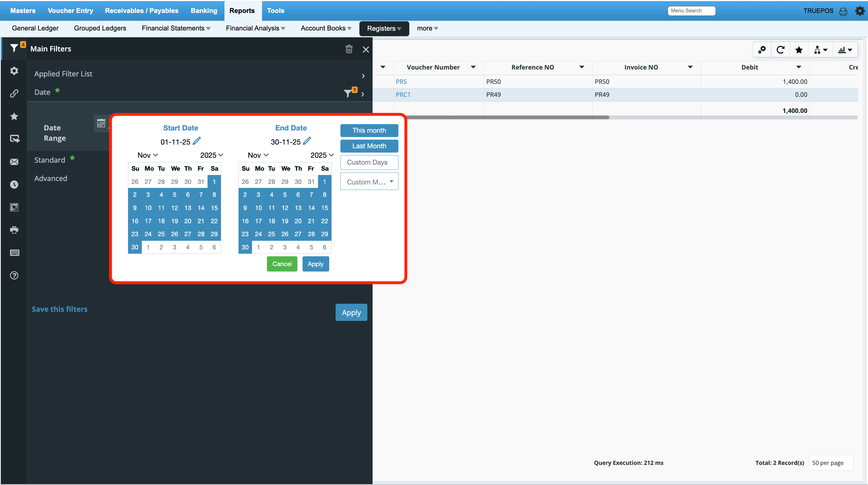Expand the Custom Months dropdown

click(369, 182)
